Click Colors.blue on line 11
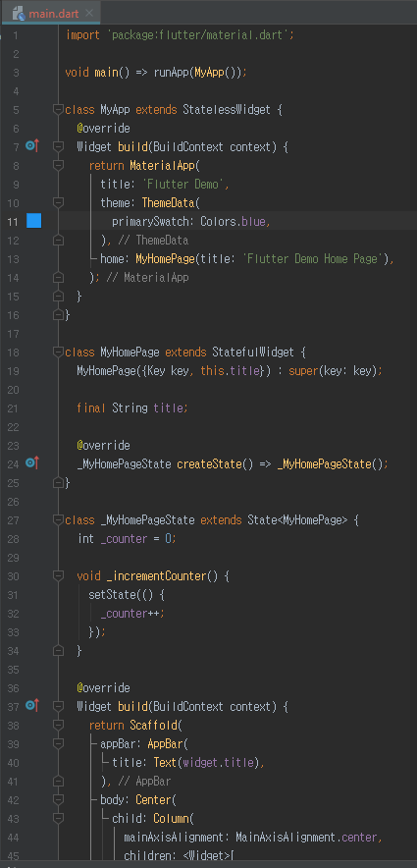The image size is (417, 868). [x=233, y=222]
